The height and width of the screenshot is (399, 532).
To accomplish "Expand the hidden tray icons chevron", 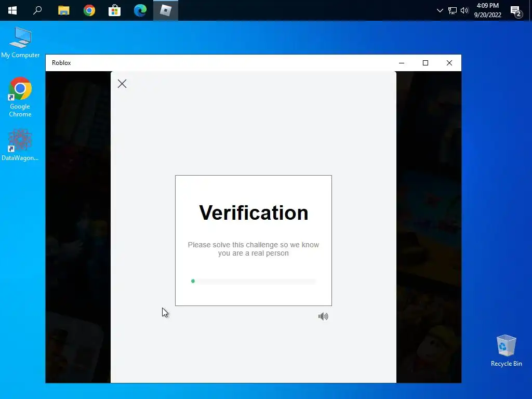I will [440, 10].
